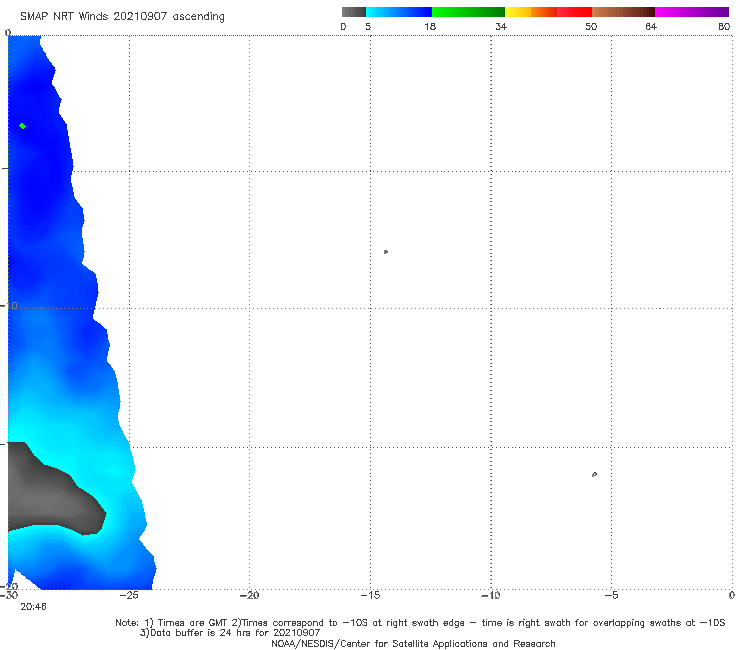The width and height of the screenshot is (740, 650).
Task: Click the title 'SMAP NRT Winds 20210907 ascending'
Action: [122, 17]
